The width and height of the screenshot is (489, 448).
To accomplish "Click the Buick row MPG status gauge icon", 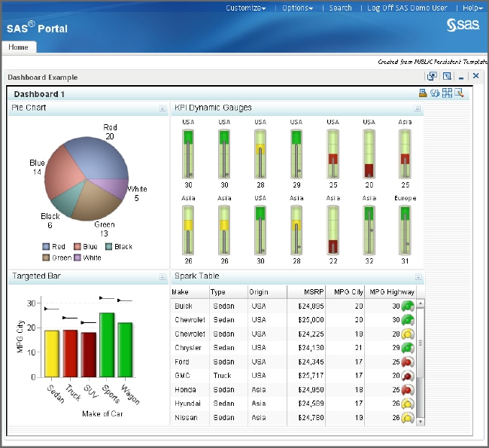I will tap(408, 306).
